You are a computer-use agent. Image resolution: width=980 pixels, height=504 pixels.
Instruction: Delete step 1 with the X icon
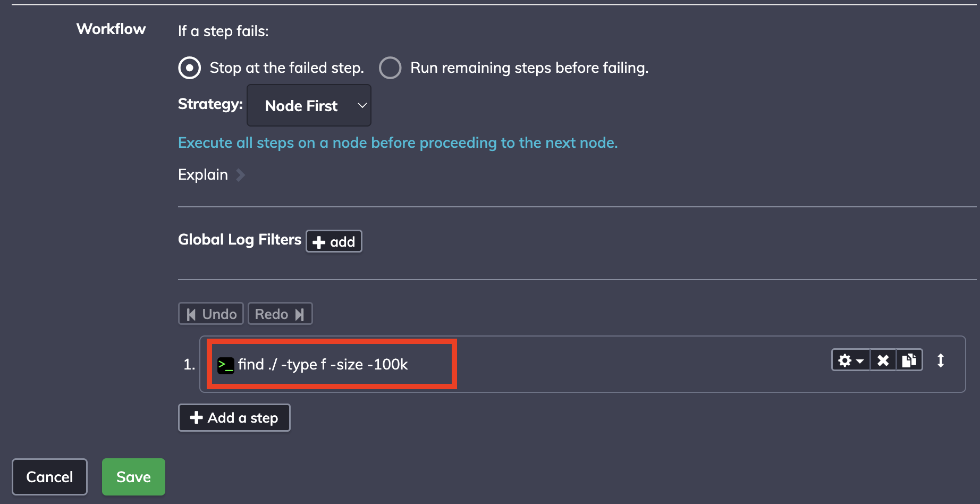point(883,360)
